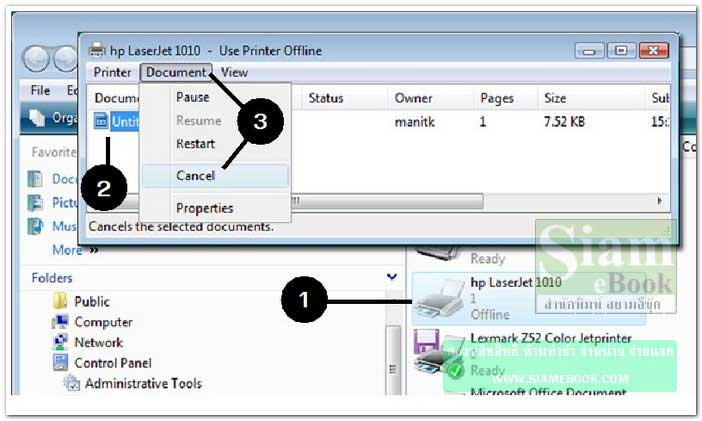This screenshot has width=702, height=421.
Task: Open Music favorite link in Explorer
Action: [64, 226]
